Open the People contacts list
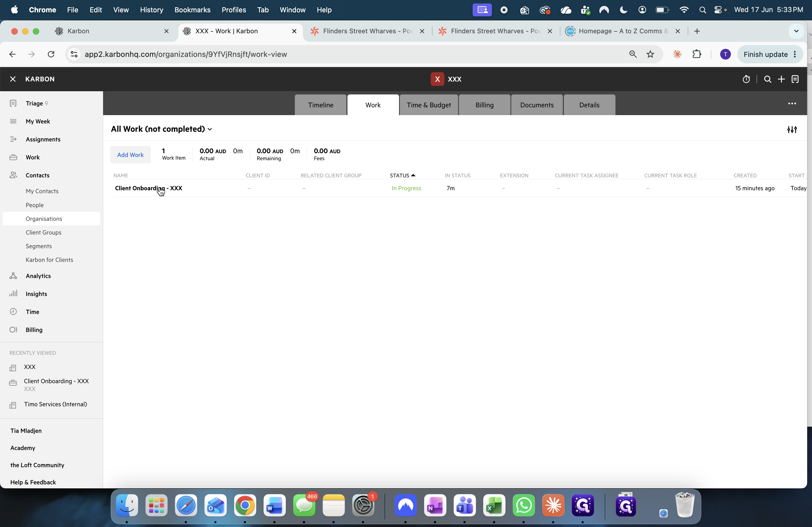Viewport: 812px width, 527px height. coord(34,205)
